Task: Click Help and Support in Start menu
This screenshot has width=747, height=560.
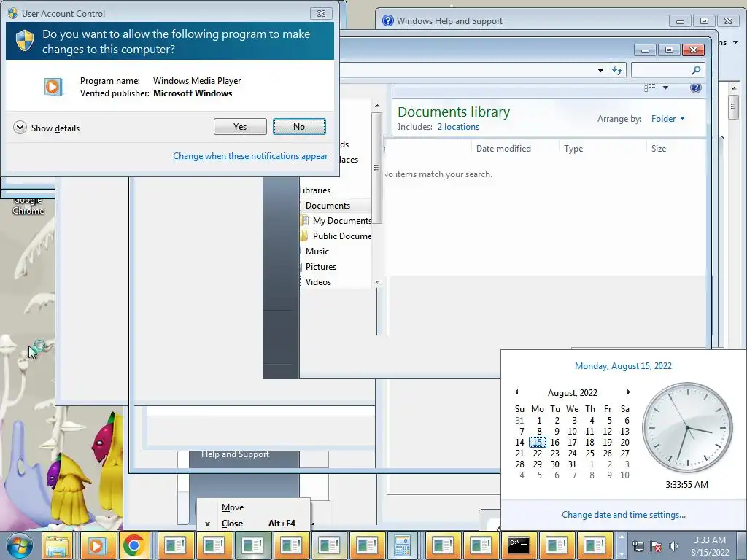Action: coord(235,454)
